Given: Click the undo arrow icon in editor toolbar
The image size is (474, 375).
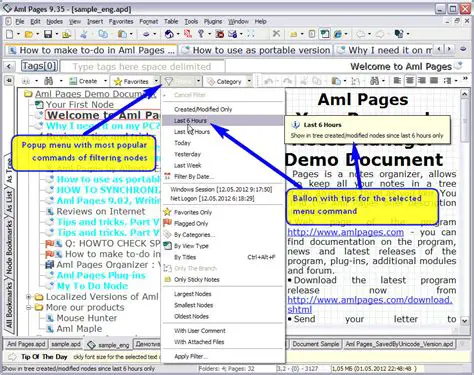Looking at the screenshot, I should click(x=268, y=81).
